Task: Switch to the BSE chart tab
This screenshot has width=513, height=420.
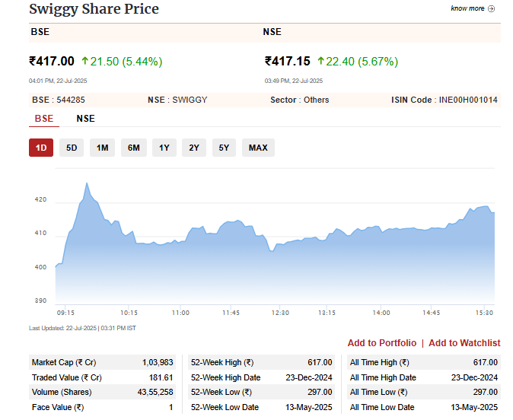Action: pos(44,119)
